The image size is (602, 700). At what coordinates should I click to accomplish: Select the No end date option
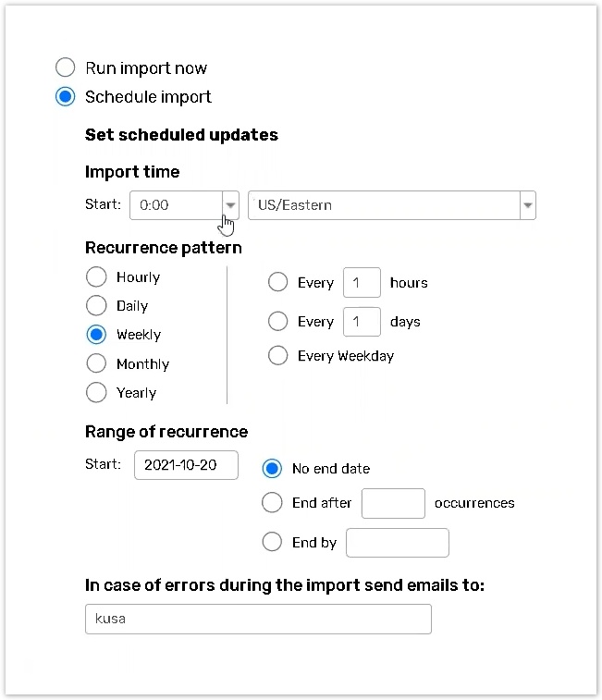272,469
